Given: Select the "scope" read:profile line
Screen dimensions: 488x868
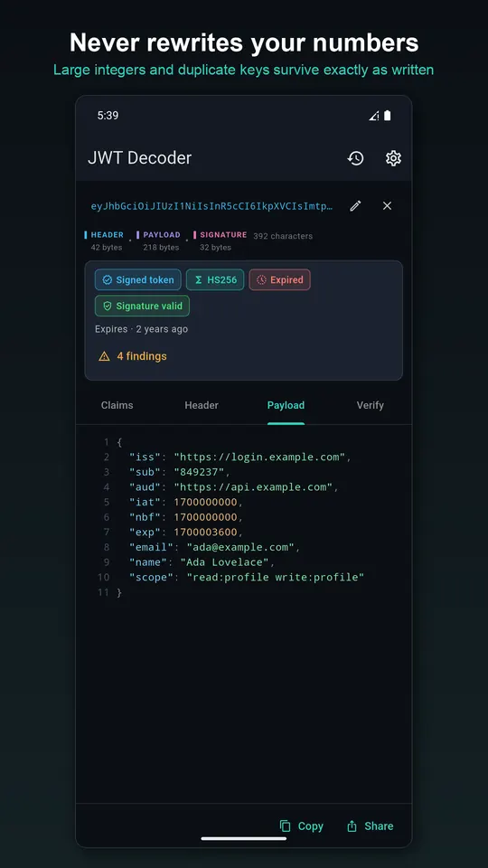Looking at the screenshot, I should [247, 577].
